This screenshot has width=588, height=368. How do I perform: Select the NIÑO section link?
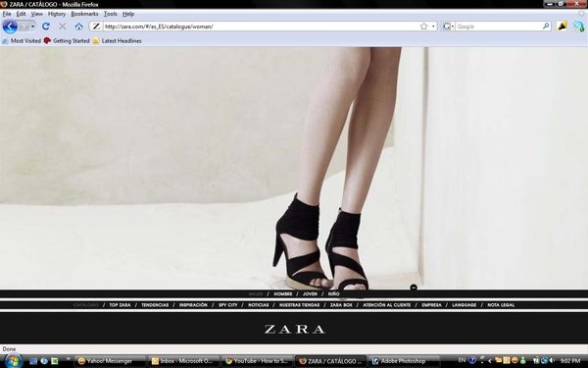click(x=333, y=294)
